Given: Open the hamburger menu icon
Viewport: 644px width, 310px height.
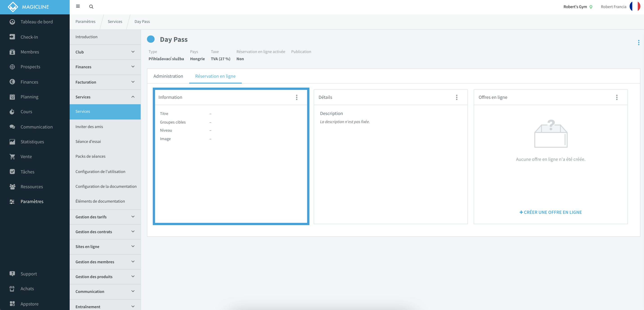Looking at the screenshot, I should [78, 7].
